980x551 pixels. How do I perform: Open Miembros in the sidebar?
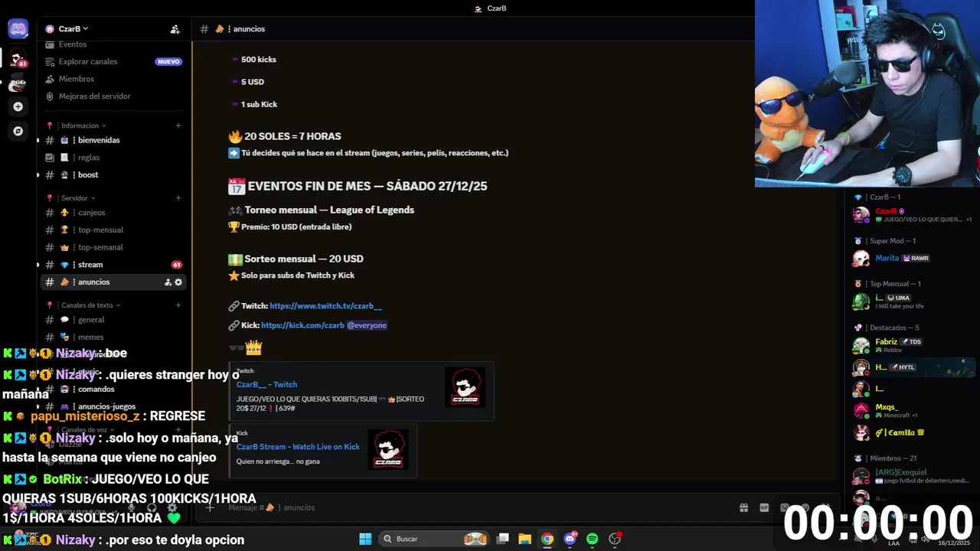pyautogui.click(x=115, y=79)
